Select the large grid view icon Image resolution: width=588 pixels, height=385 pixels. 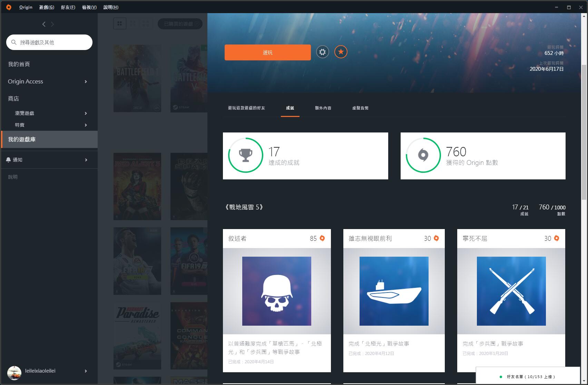120,23
